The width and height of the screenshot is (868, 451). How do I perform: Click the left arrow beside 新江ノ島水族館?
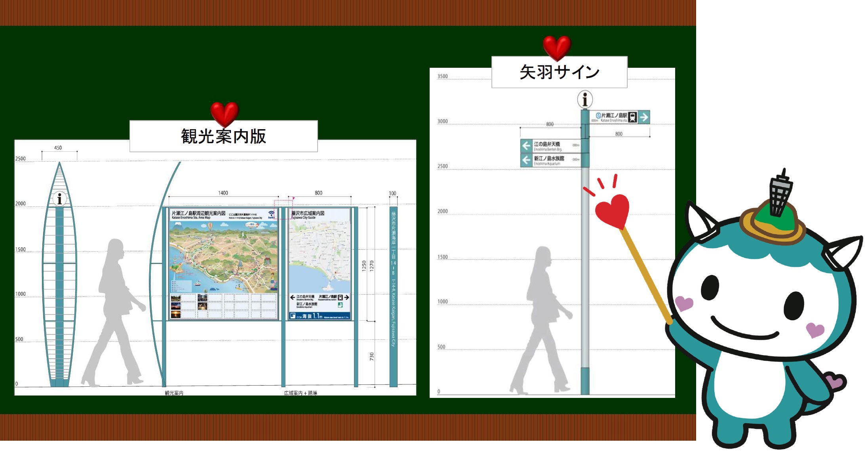tap(526, 160)
